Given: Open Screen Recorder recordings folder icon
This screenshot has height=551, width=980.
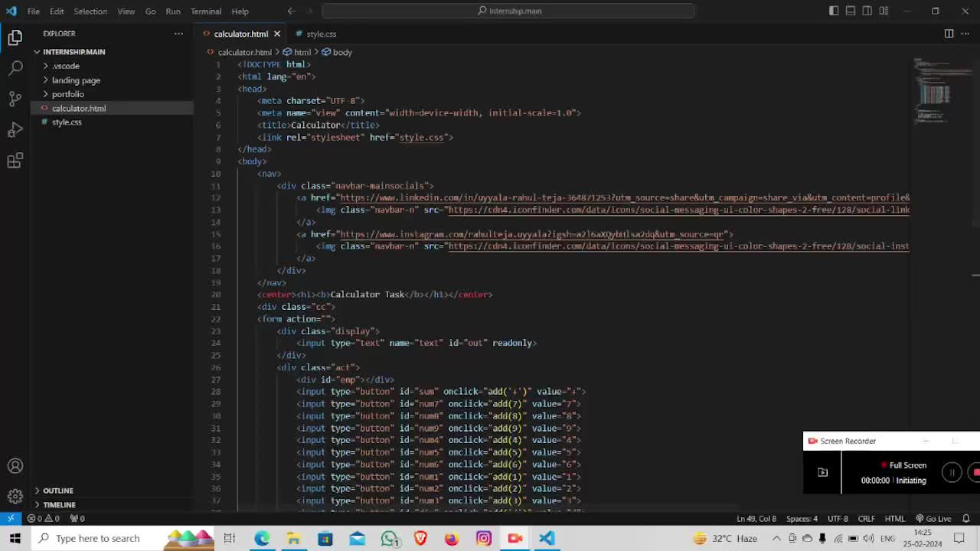Looking at the screenshot, I should pos(822,473).
